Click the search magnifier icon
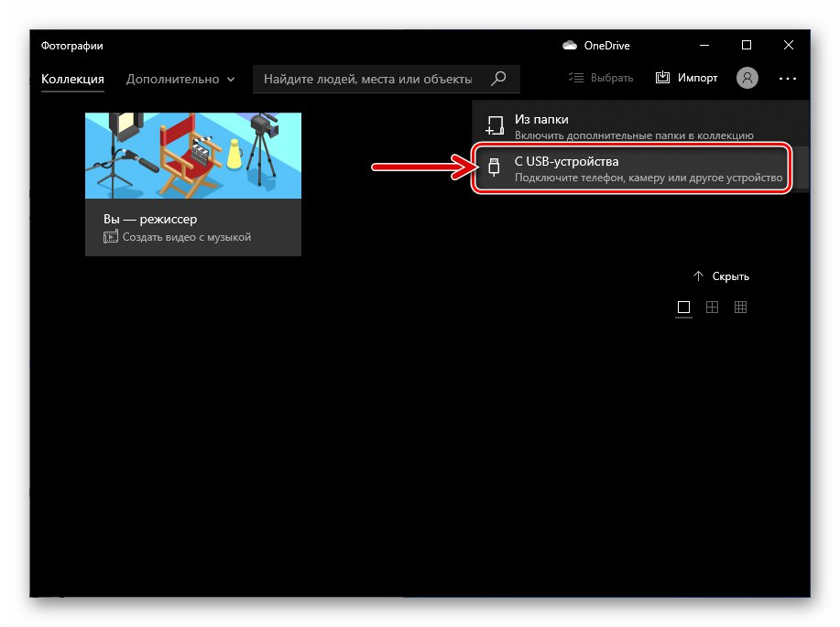The width and height of the screenshot is (840, 627). 497,79
